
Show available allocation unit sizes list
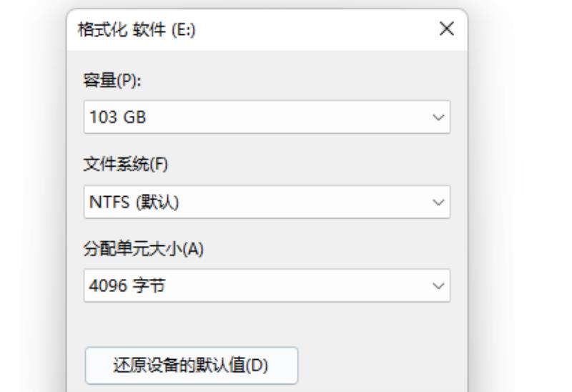(x=267, y=285)
